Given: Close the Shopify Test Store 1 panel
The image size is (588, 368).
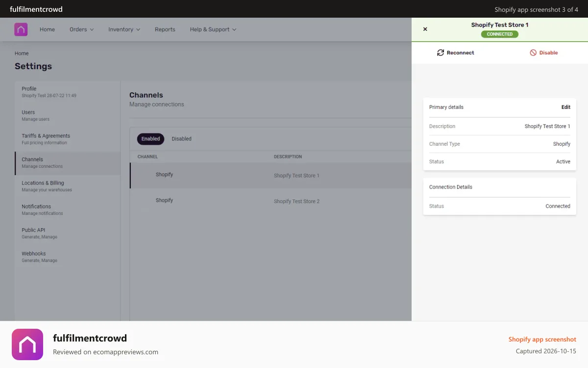Looking at the screenshot, I should 425,29.
